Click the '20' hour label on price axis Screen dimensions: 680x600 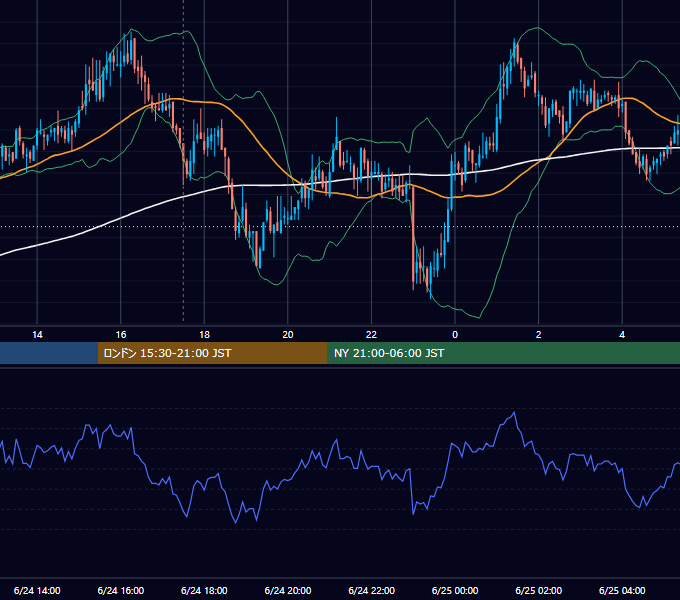(x=288, y=335)
